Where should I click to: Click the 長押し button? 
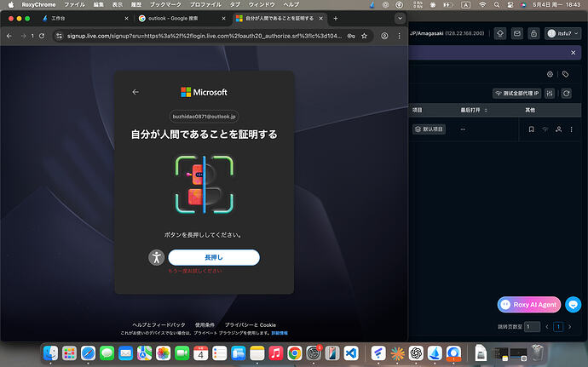[x=214, y=257]
